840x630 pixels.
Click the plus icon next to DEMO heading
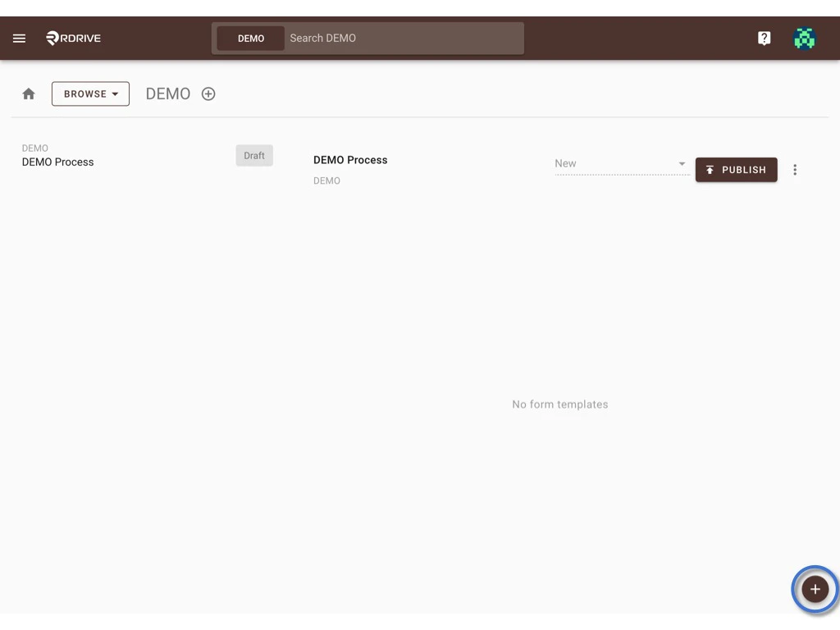click(208, 94)
